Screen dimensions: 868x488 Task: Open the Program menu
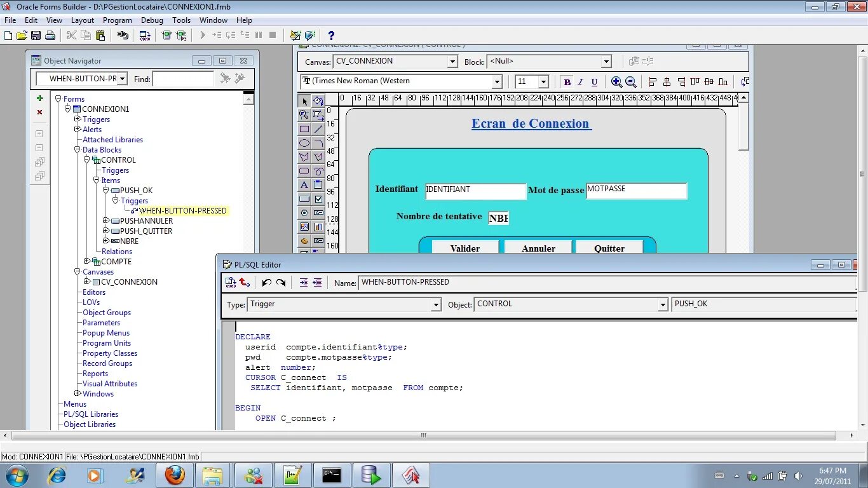pos(118,20)
